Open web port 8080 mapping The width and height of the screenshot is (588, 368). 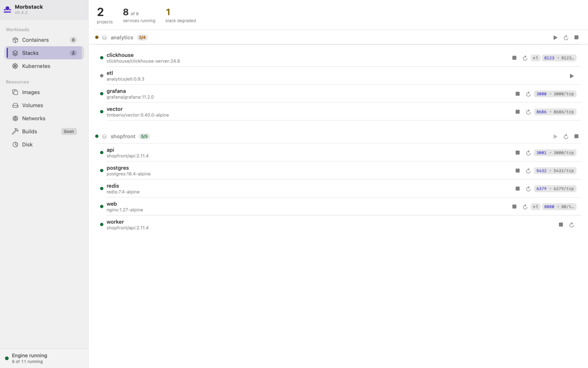tap(559, 207)
